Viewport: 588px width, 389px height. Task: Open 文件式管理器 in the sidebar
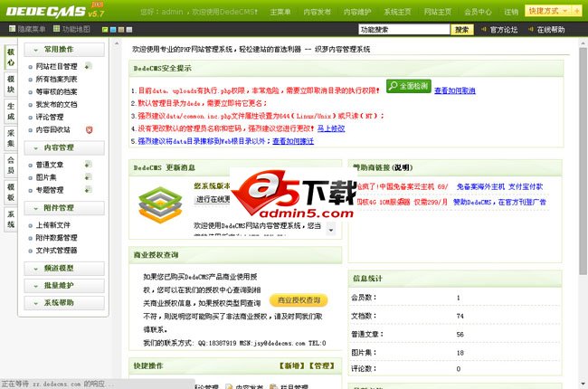(56, 251)
